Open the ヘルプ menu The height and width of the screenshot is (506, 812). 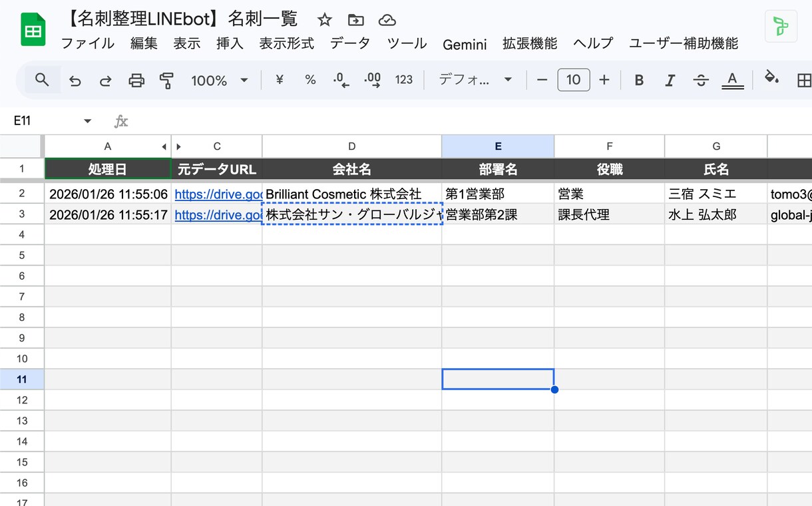tap(593, 44)
